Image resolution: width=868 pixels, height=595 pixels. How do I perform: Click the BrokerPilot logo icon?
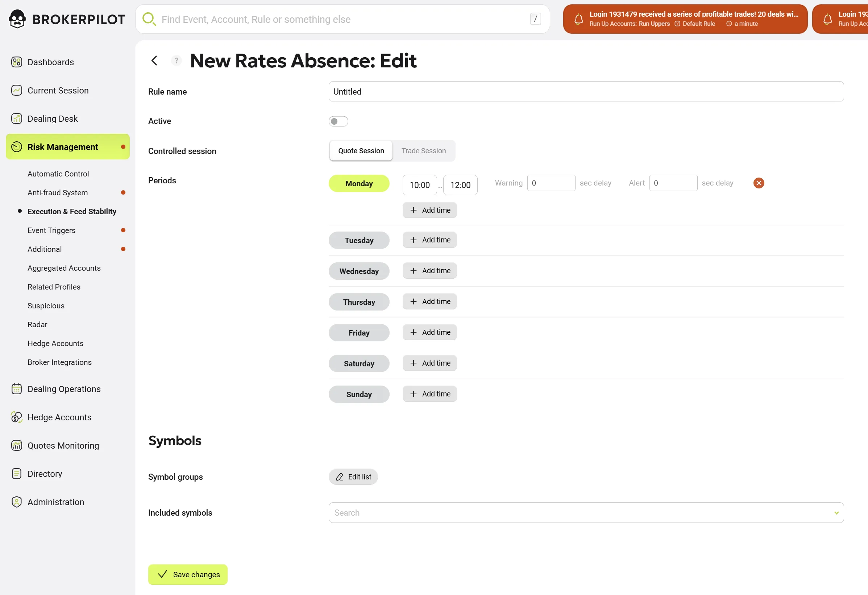point(17,19)
